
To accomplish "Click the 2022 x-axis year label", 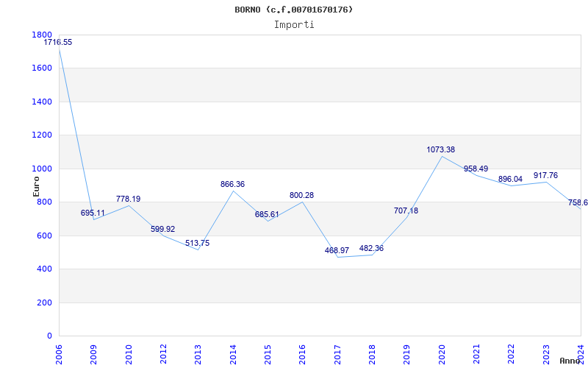I will point(512,354).
